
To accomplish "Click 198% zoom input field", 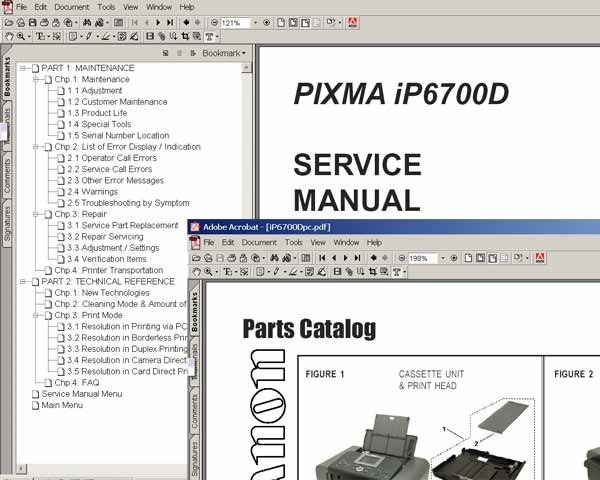I will pos(423,258).
